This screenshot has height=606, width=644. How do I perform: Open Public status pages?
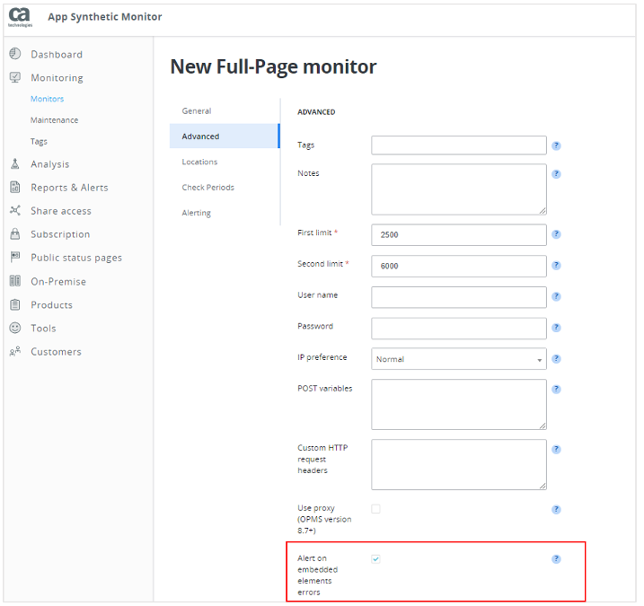[76, 258]
